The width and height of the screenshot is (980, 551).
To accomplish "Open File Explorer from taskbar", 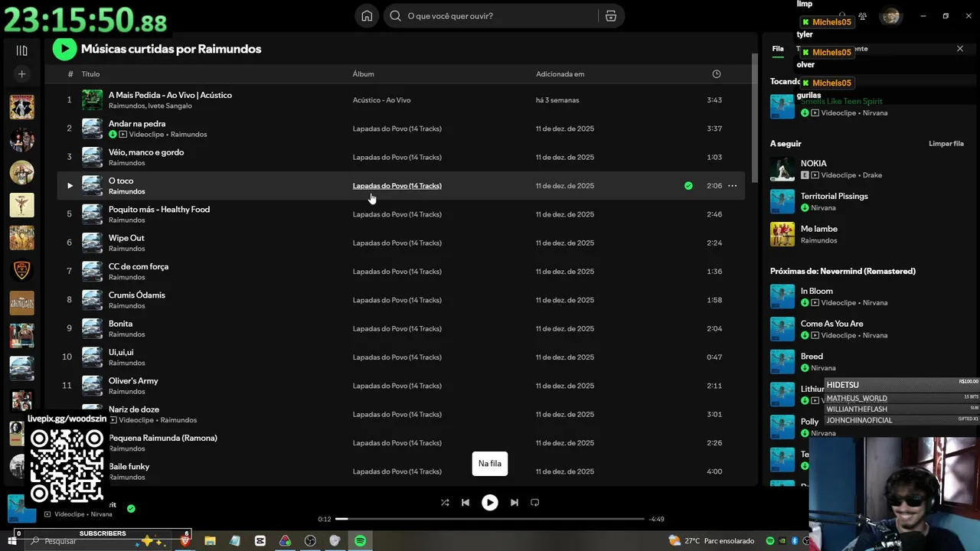I will (210, 541).
